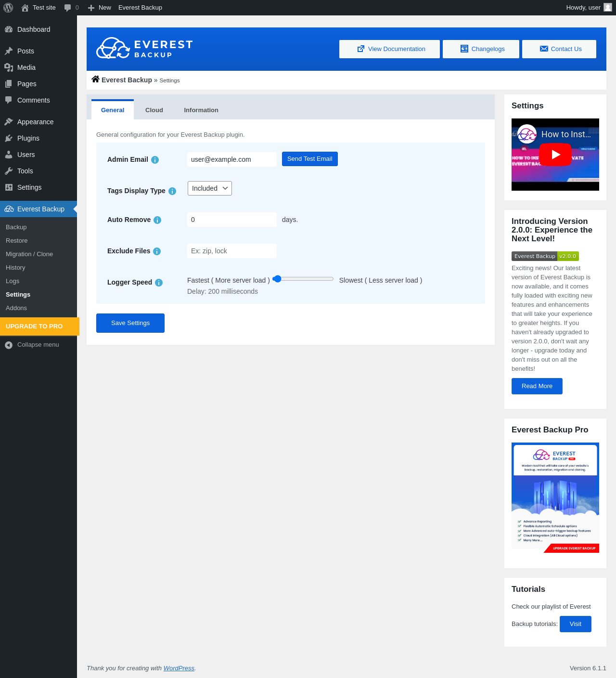Click the Pages icon in sidebar
This screenshot has width=616, height=678.
[x=9, y=84]
